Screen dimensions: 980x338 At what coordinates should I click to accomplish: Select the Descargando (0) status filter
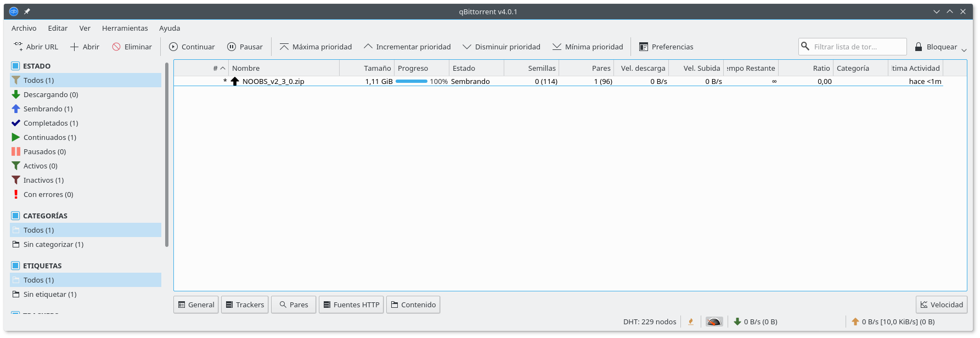[x=86, y=94]
